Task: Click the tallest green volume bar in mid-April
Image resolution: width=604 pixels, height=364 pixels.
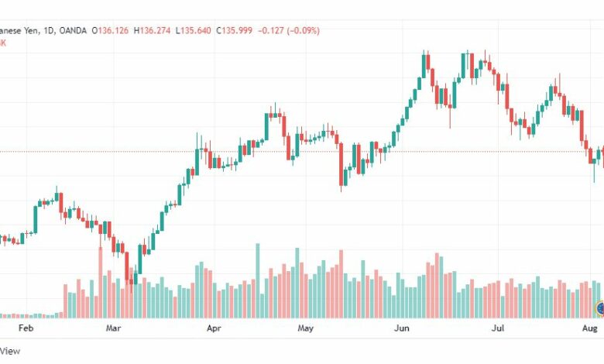Action: click(x=258, y=281)
